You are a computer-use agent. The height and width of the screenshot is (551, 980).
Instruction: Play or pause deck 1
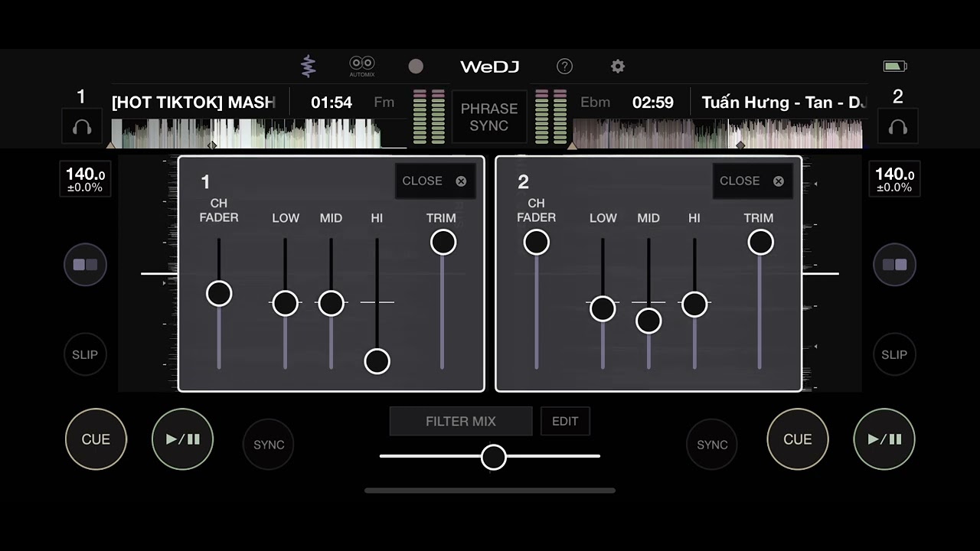[182, 439]
